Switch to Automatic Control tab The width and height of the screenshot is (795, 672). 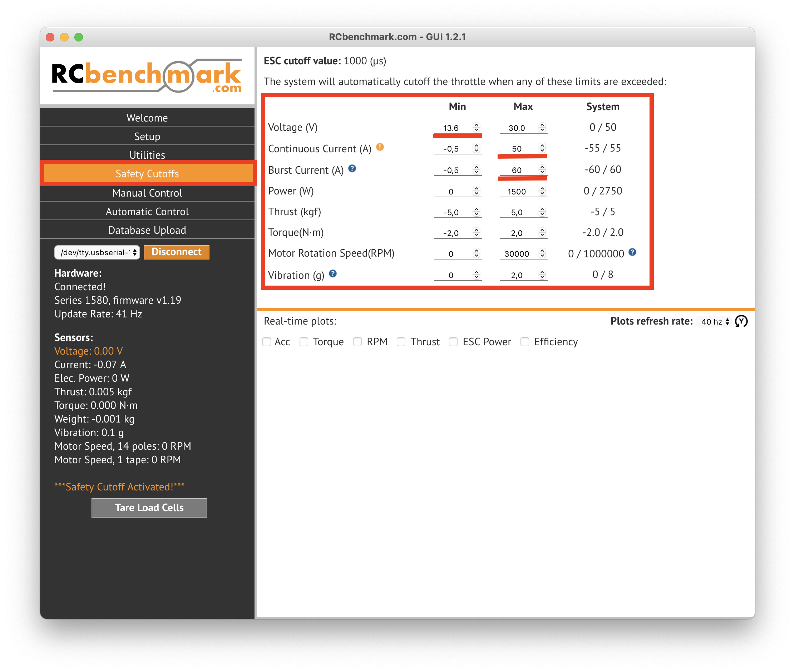[147, 212]
